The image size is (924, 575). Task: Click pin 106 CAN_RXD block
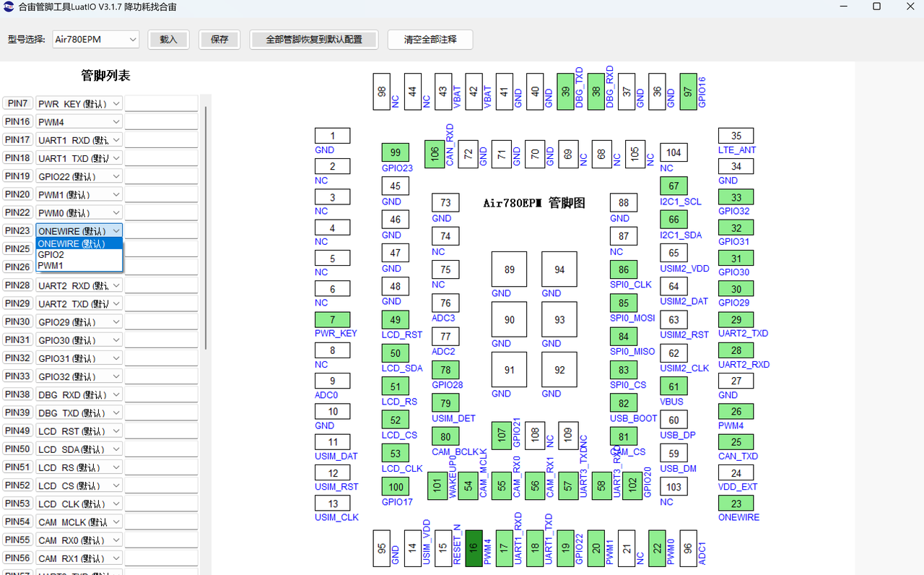click(x=434, y=154)
